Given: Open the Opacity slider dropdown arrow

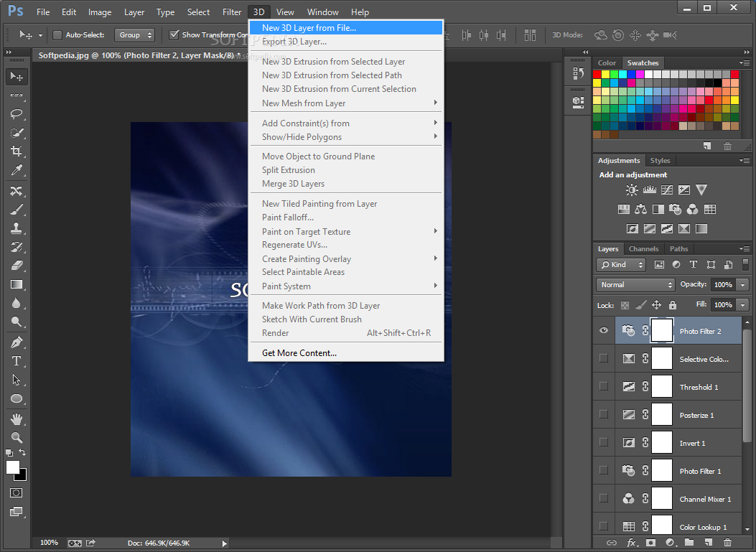Looking at the screenshot, I should pos(743,285).
